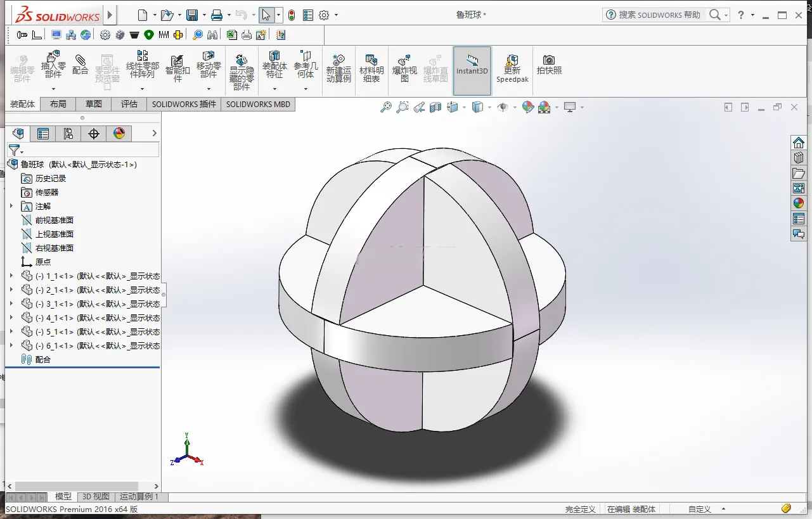This screenshot has width=812, height=519.
Task: Select the Mate (配合) paperclip tool
Action: 81,65
